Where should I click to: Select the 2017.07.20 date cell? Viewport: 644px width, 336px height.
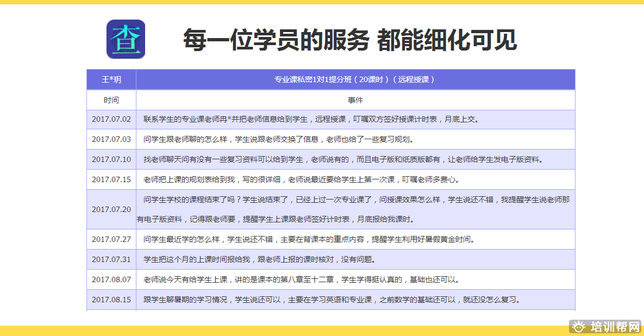111,209
